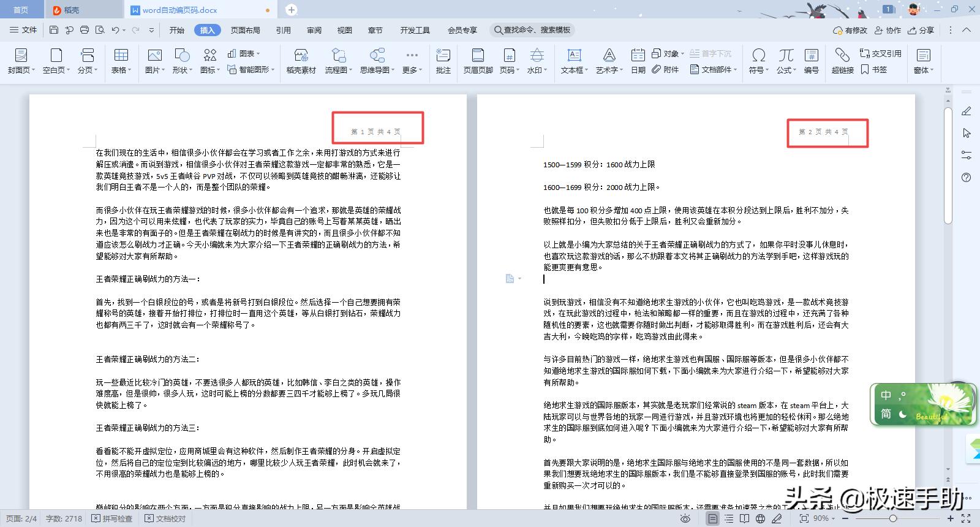Insert the date (日期)

[x=638, y=61]
